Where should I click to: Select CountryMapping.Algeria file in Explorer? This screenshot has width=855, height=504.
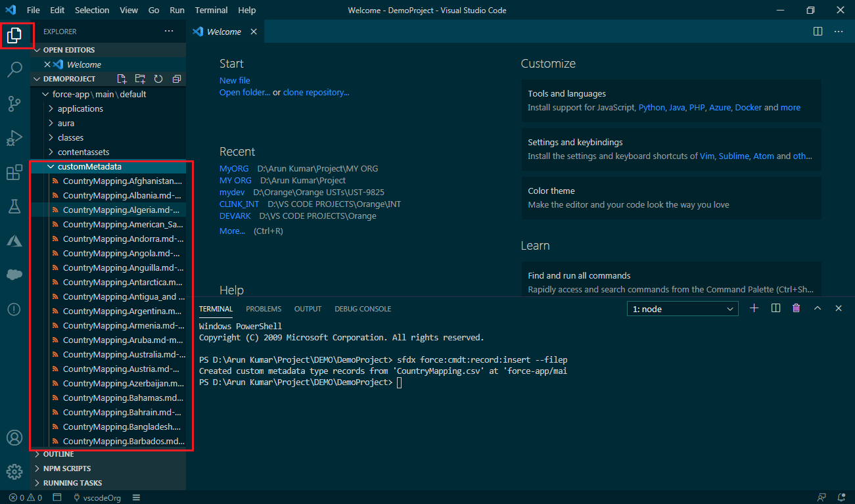pos(108,210)
